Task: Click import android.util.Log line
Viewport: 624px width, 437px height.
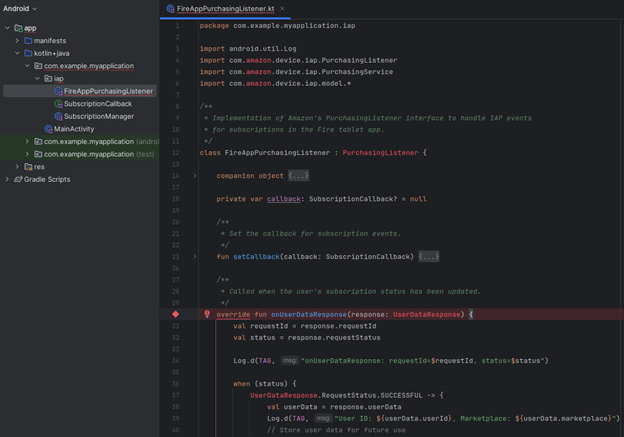Action: tap(248, 49)
